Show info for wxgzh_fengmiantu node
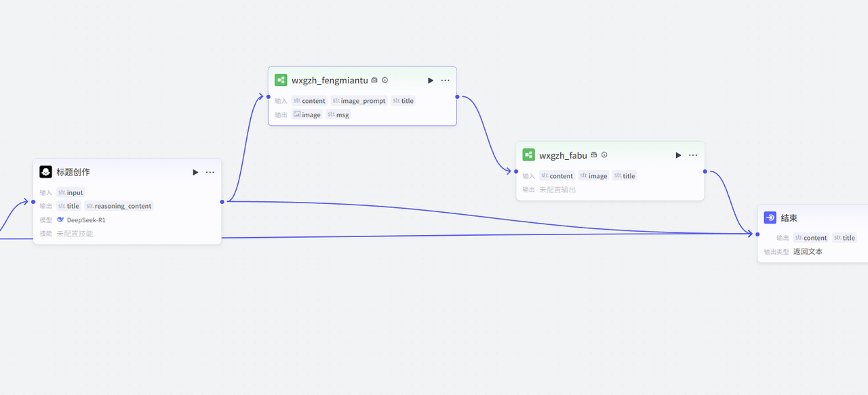The image size is (868, 395). (x=385, y=80)
